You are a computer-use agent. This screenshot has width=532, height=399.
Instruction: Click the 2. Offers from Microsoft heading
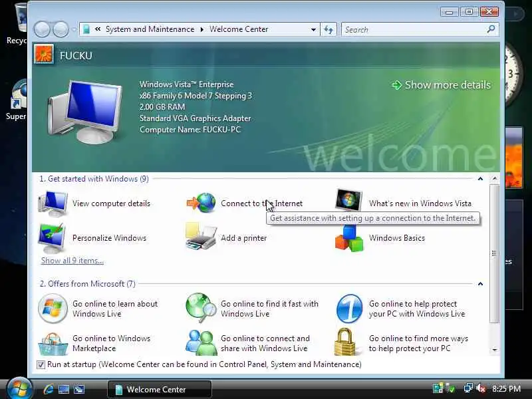pos(88,284)
